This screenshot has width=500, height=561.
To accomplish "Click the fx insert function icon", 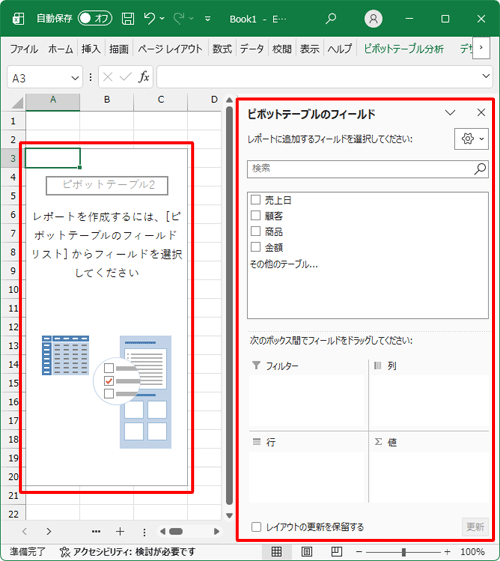I will click(144, 77).
